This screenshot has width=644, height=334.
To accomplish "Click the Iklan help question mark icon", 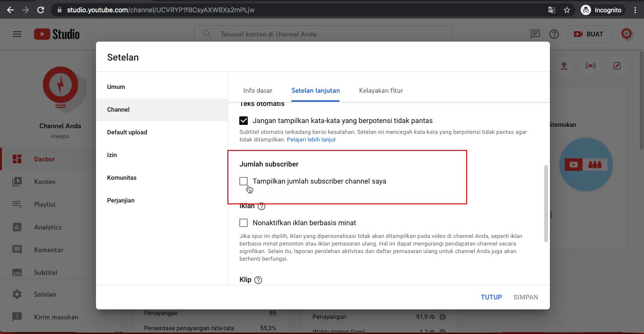I will [261, 206].
